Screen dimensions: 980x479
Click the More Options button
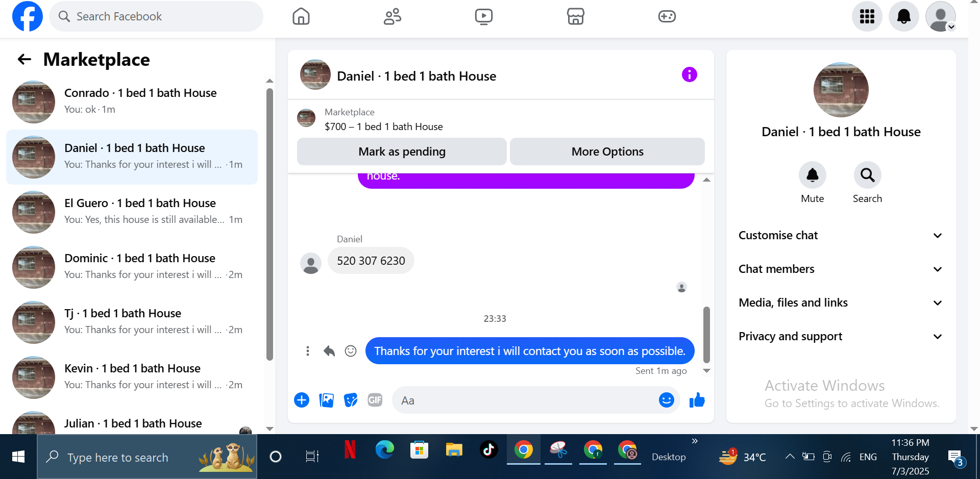607,152
